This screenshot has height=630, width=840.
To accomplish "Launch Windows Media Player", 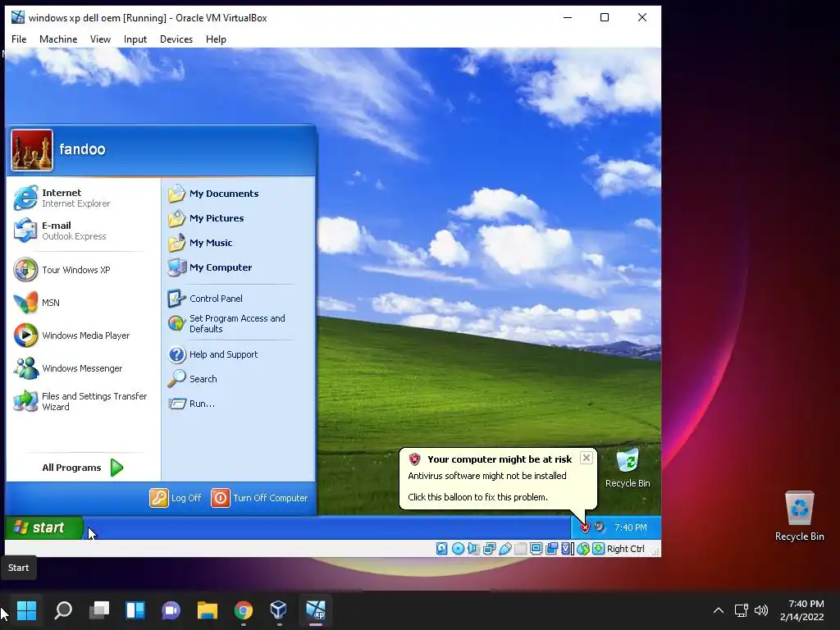I will click(x=83, y=336).
